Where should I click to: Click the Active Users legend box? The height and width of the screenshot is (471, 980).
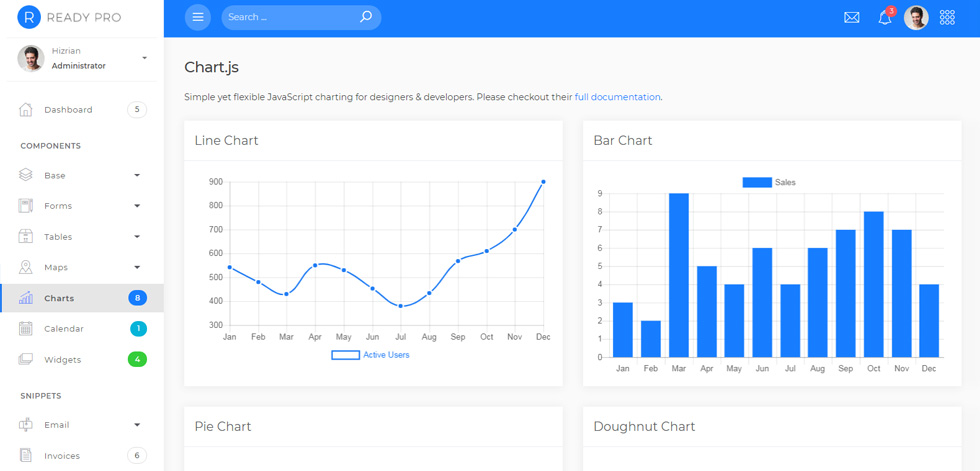[346, 355]
